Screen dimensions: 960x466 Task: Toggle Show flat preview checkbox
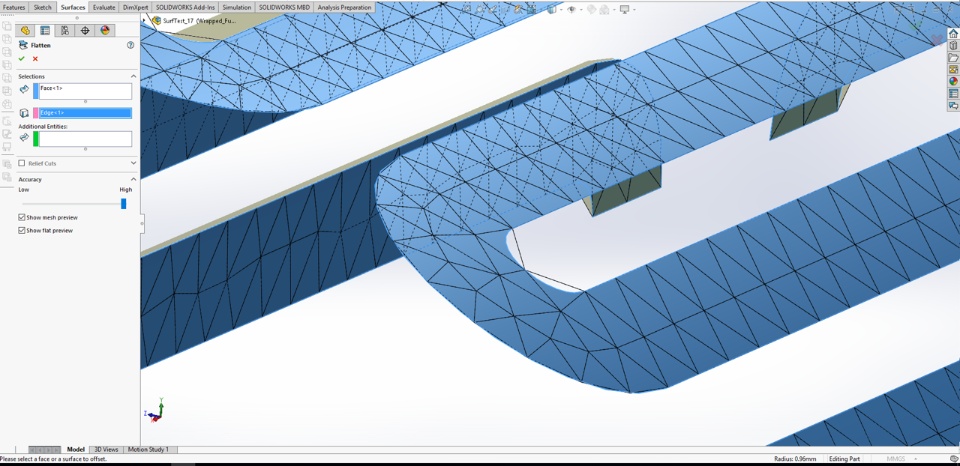(22, 231)
